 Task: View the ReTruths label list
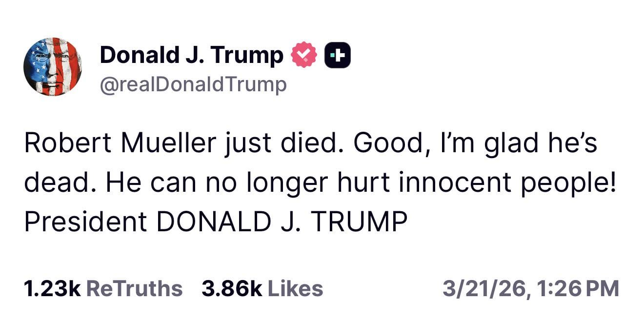click(134, 288)
